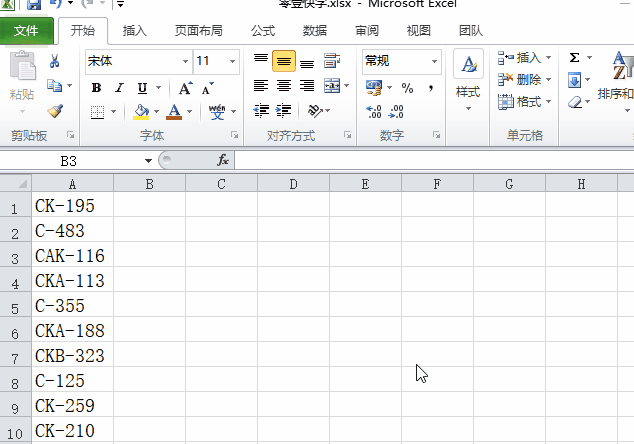Open the font size 11 dropdown

(x=232, y=61)
